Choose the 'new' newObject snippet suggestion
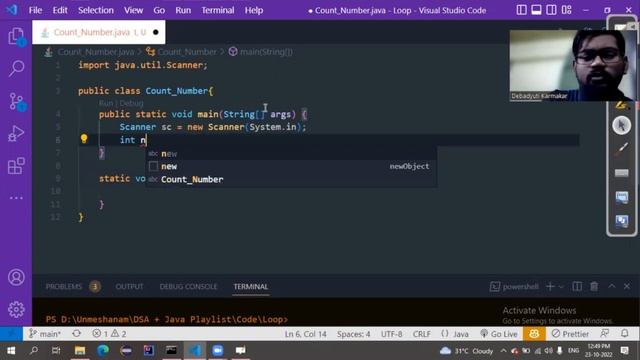640x360 pixels. coord(291,167)
